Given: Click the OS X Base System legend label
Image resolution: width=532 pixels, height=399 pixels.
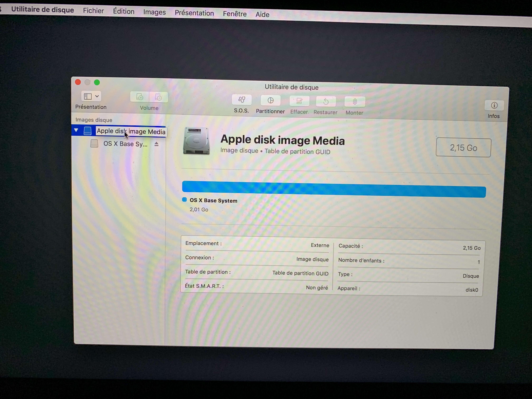Looking at the screenshot, I should [x=213, y=200].
